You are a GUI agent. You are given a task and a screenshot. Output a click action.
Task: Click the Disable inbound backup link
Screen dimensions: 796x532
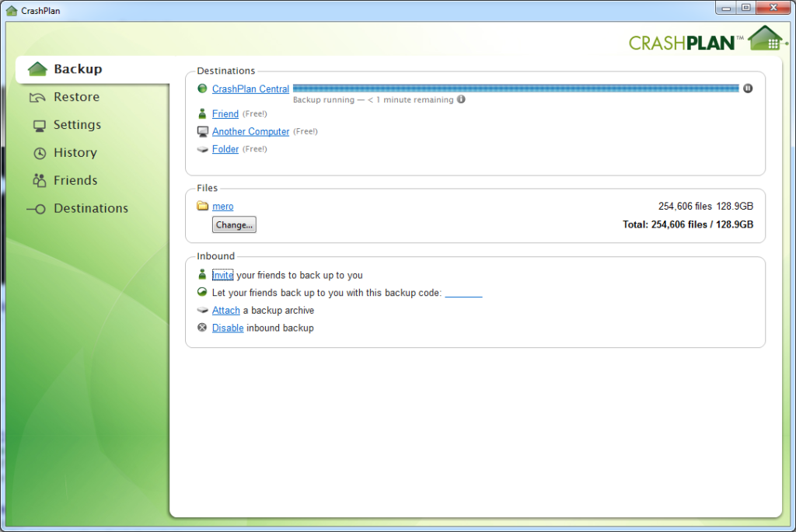click(x=228, y=328)
